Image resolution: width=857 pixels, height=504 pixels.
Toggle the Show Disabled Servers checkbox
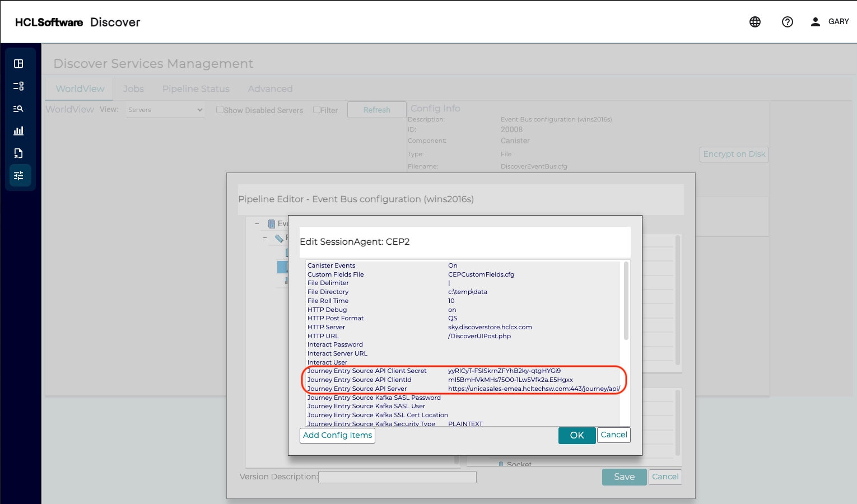pyautogui.click(x=220, y=110)
